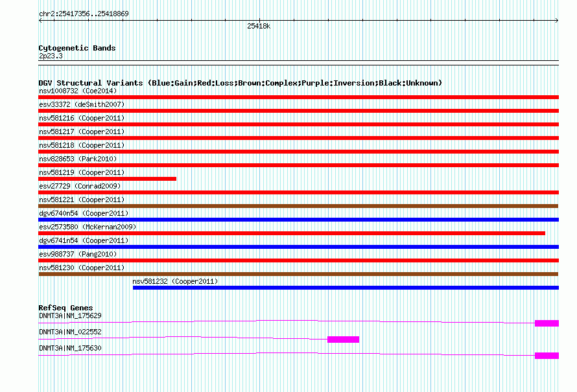Click the red bar under nsv581218
The width and height of the screenshot is (577, 392).
tap(298, 152)
